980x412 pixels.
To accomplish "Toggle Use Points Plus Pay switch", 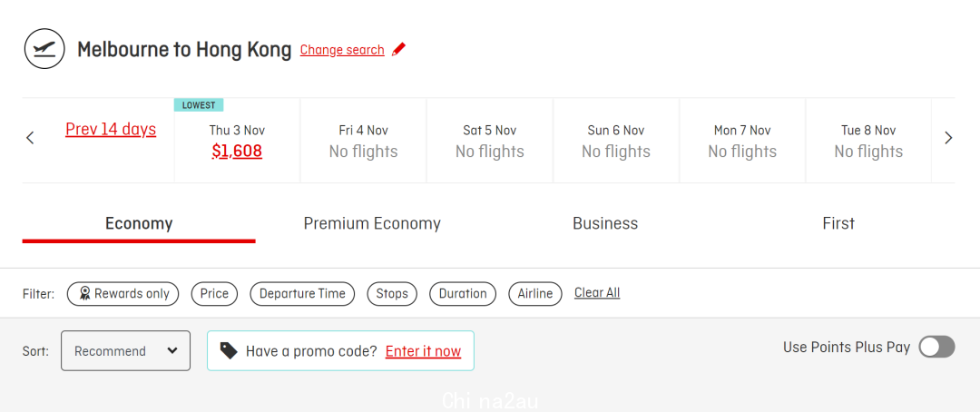I will (x=936, y=347).
